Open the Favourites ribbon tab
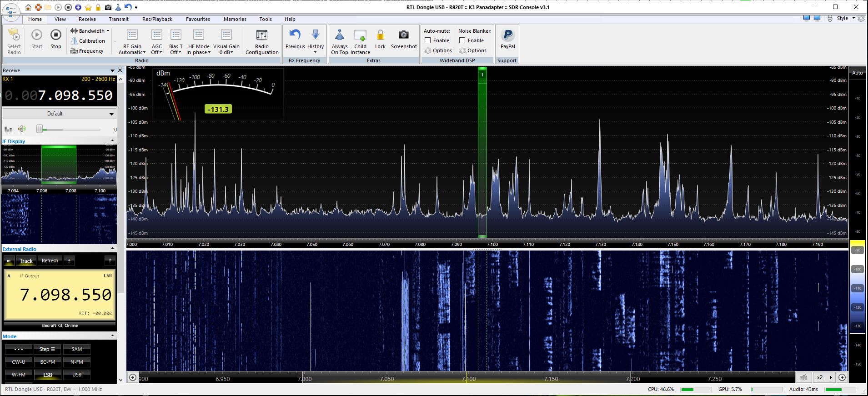Image resolution: width=868 pixels, height=396 pixels. coord(198,19)
